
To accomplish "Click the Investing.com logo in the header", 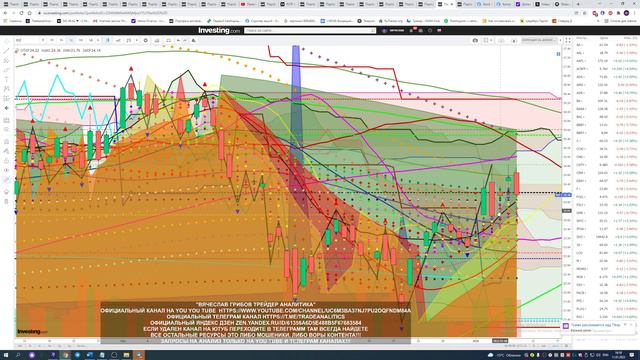I will 219,30.
